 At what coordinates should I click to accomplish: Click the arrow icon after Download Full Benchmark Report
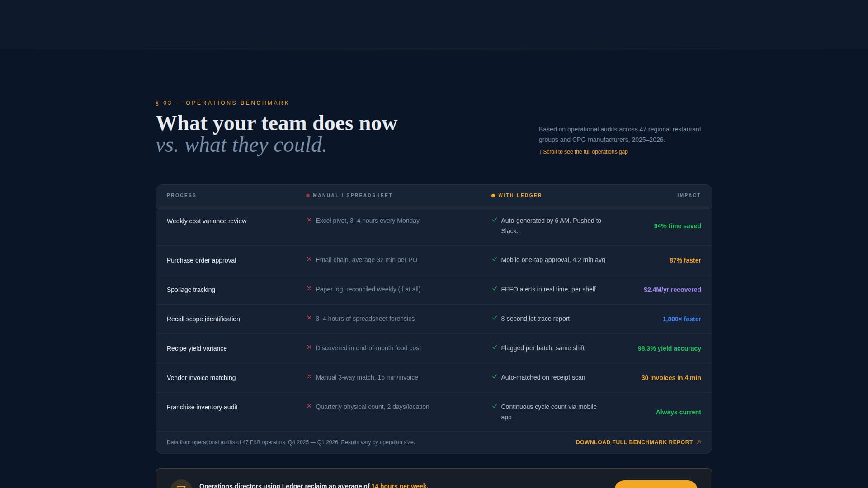pyautogui.click(x=698, y=442)
